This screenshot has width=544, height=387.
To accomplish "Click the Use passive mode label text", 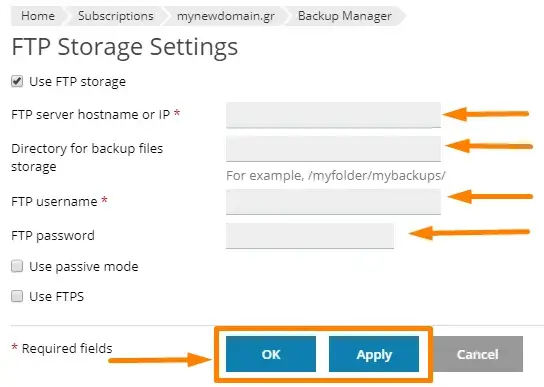I will (84, 267).
